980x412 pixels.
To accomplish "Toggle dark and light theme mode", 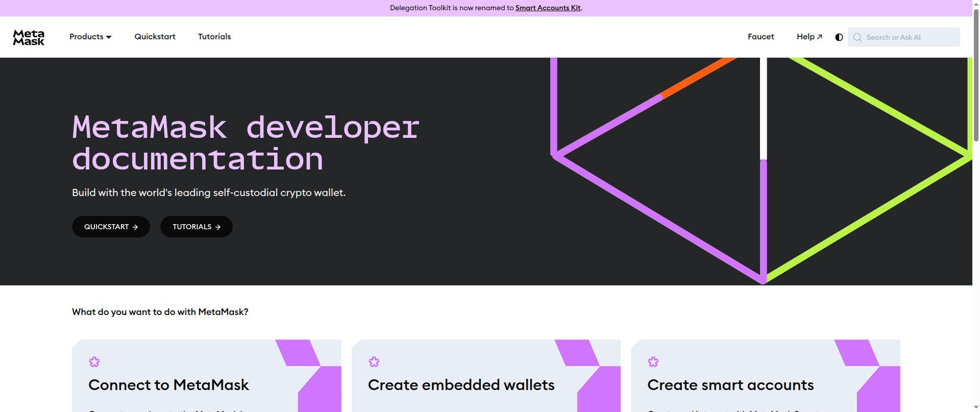I will point(839,37).
